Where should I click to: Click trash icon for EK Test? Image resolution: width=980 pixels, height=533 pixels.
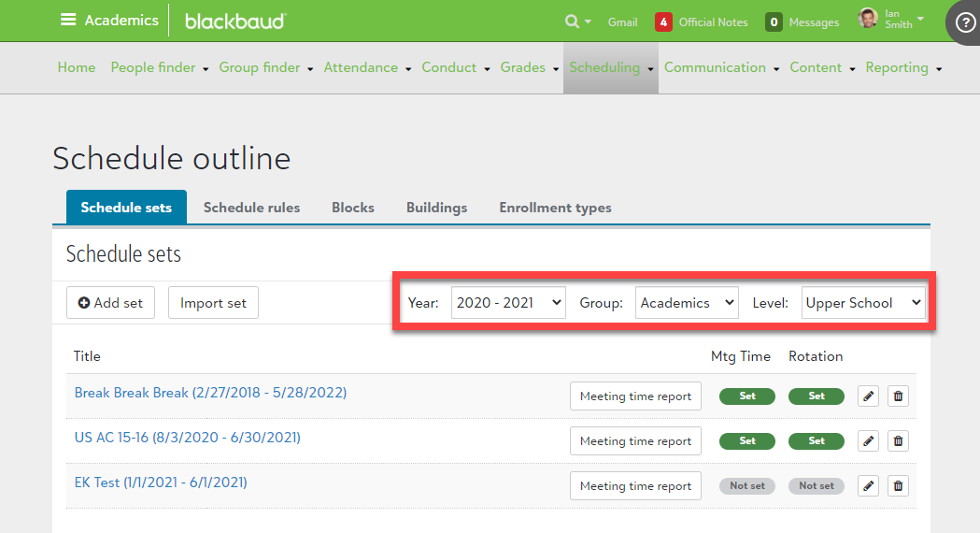point(898,485)
